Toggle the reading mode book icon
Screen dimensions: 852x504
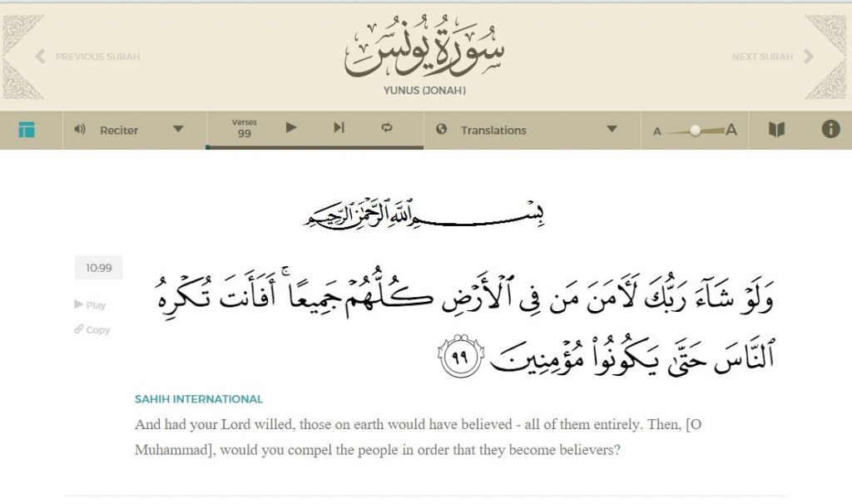click(x=776, y=129)
